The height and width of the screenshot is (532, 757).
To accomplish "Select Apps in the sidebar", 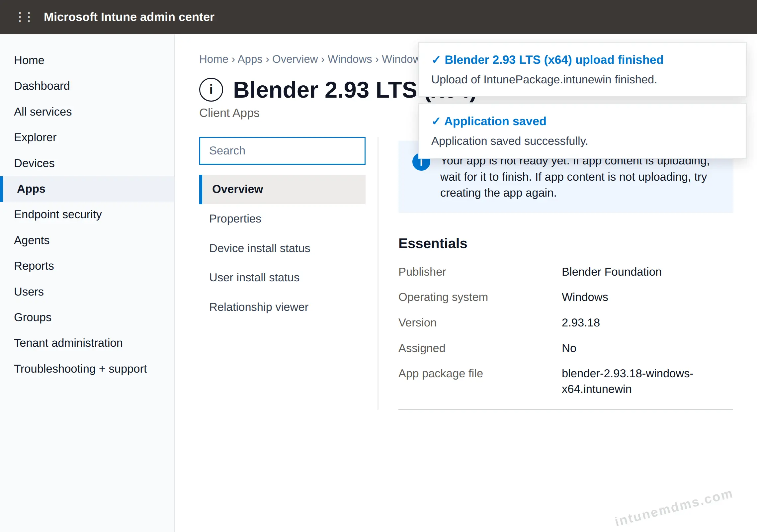I will tap(87, 189).
